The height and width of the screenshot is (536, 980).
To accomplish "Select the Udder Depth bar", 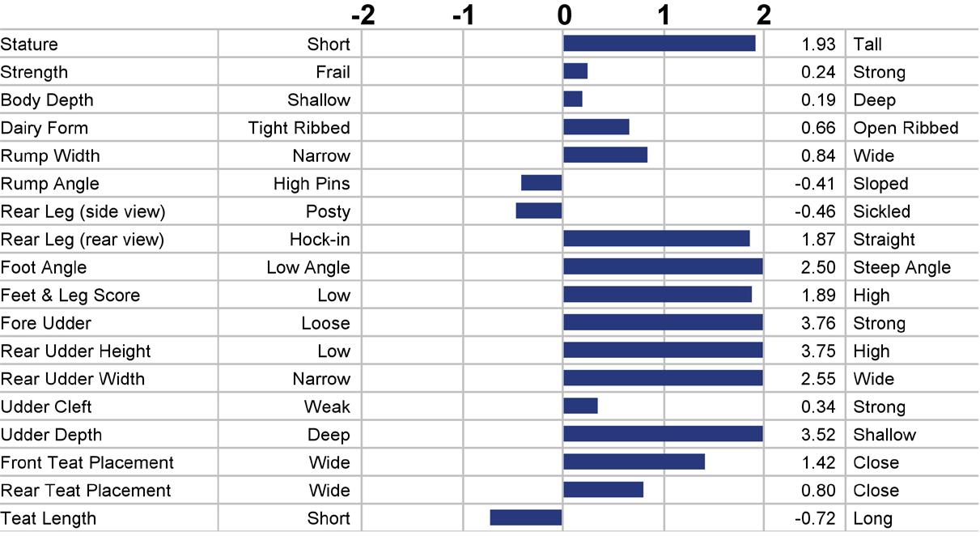I will (664, 433).
